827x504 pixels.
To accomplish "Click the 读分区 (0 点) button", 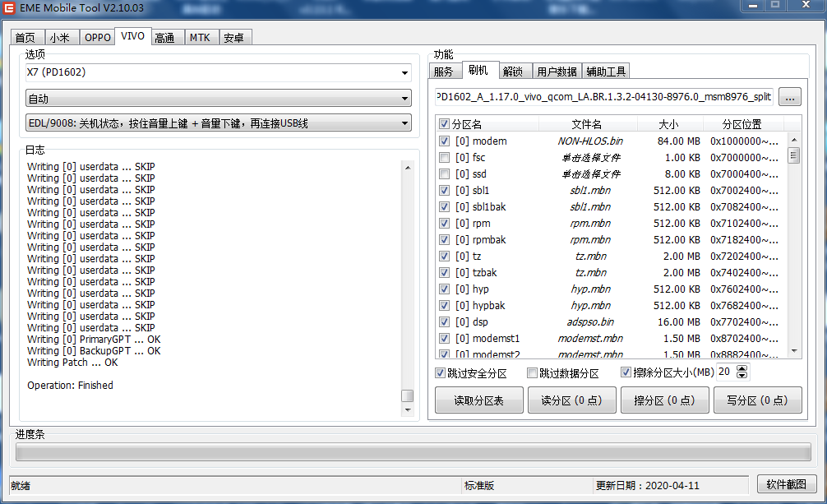I will coord(571,400).
